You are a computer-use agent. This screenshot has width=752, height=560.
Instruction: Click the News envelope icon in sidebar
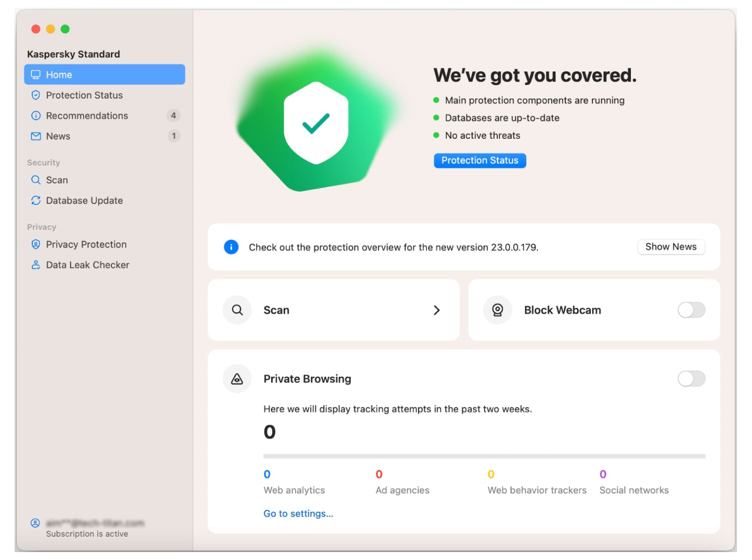[36, 136]
